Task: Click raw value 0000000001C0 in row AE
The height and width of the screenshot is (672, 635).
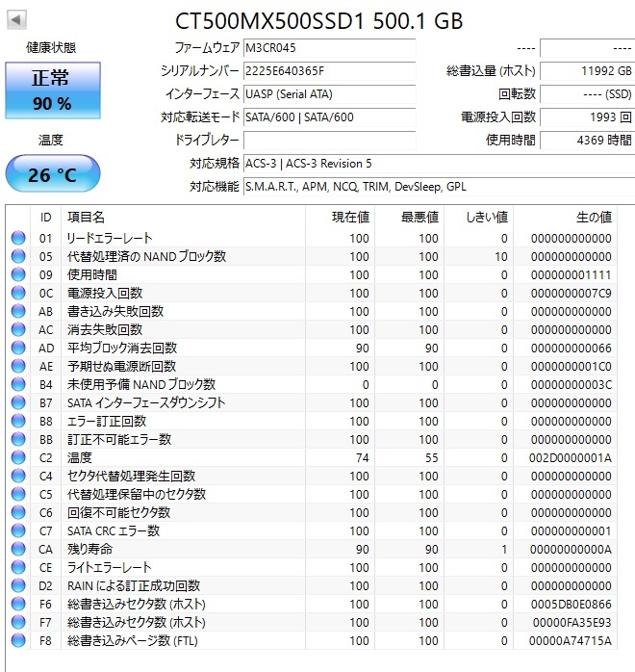Action: [571, 366]
